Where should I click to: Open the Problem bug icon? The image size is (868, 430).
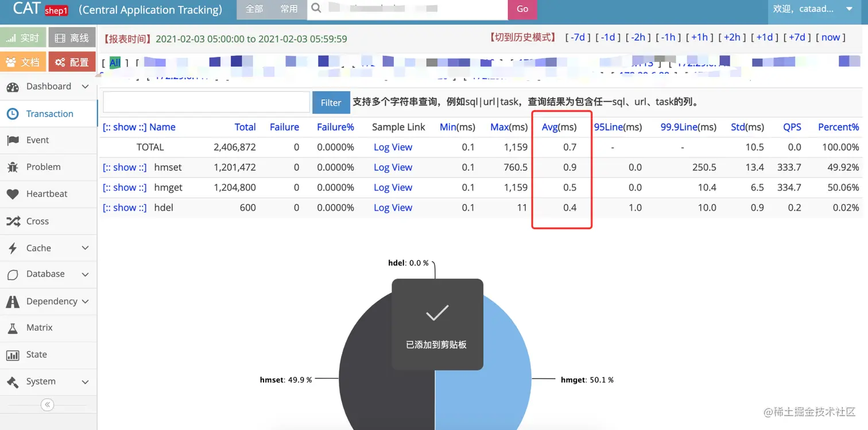(13, 167)
